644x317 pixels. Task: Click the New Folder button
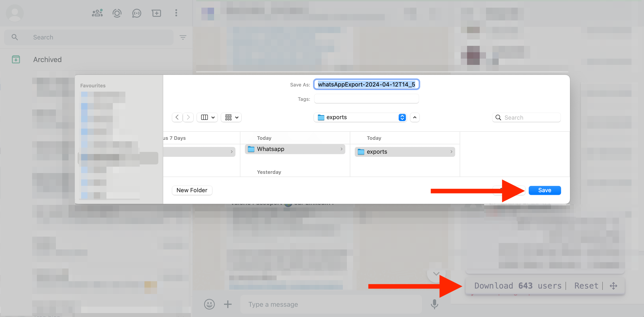(x=192, y=190)
